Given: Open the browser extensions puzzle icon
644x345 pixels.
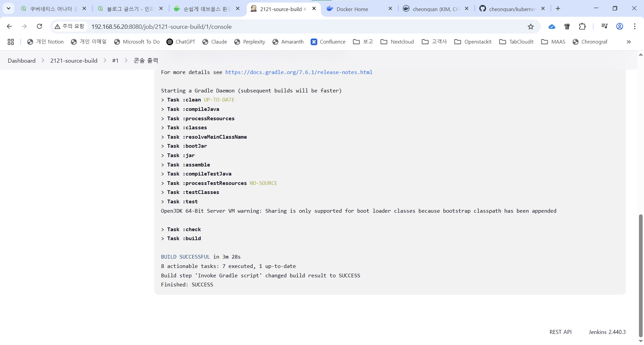Looking at the screenshot, I should (583, 26).
